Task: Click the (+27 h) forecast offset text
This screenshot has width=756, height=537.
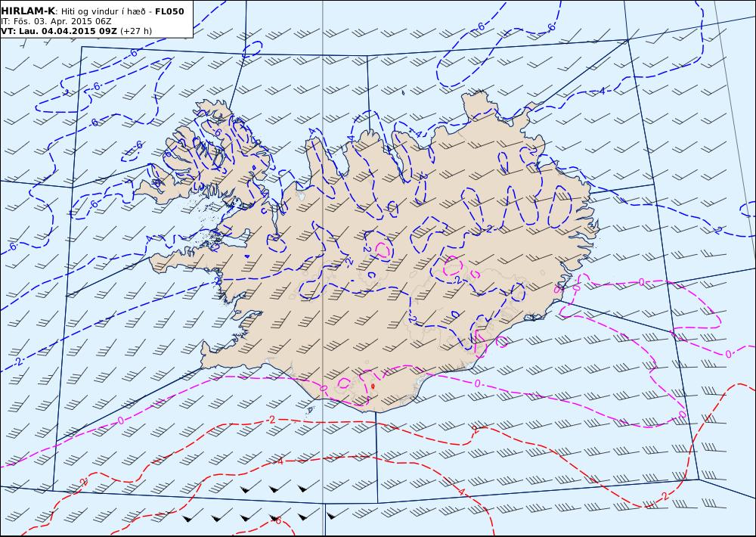Action: click(x=136, y=31)
